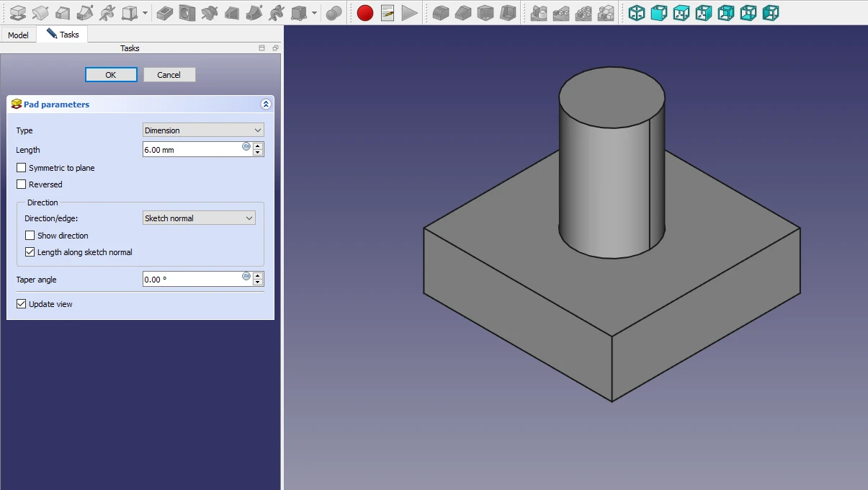Screen dimensions: 868x490
Task: Click the Length field showing 6.00 mm
Action: [x=192, y=150]
